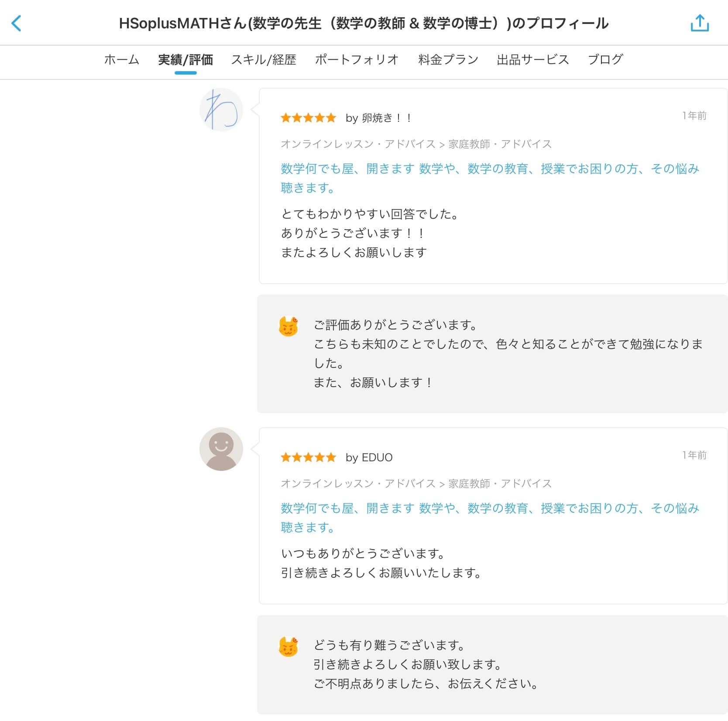
Task: Click the seller's cat icon in first reply
Action: point(288,326)
